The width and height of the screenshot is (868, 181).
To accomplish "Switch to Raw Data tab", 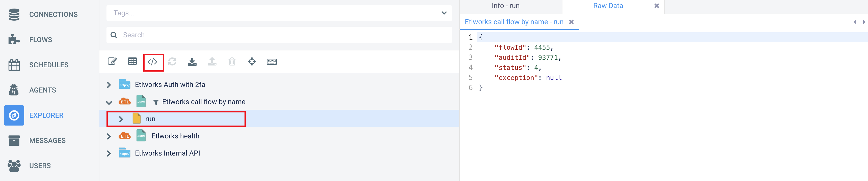I will [x=608, y=6].
